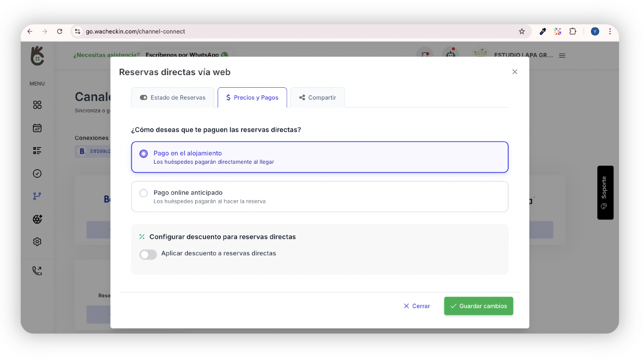Screen dimensions: 644x363
Task: Bookmark this page with the star icon
Action: click(522, 31)
